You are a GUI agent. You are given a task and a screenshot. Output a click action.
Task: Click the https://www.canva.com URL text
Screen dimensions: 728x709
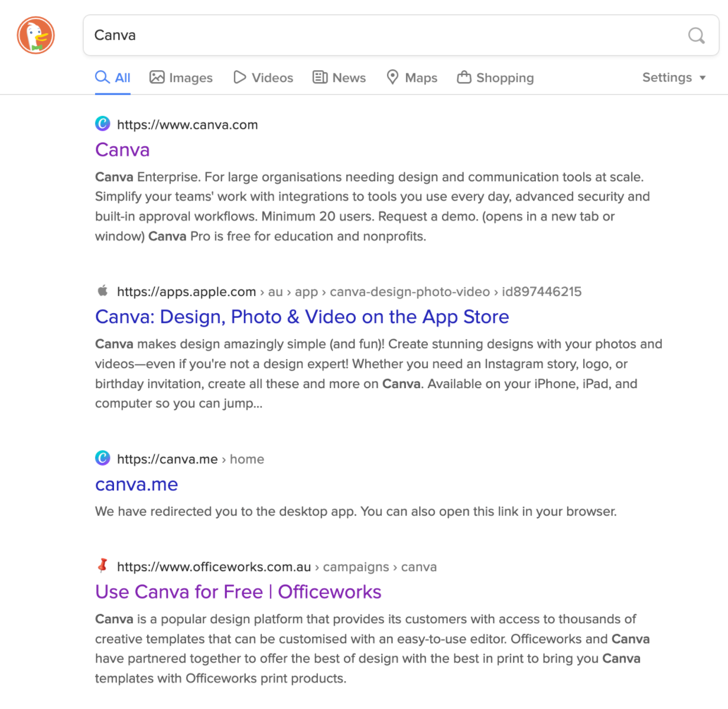point(187,125)
